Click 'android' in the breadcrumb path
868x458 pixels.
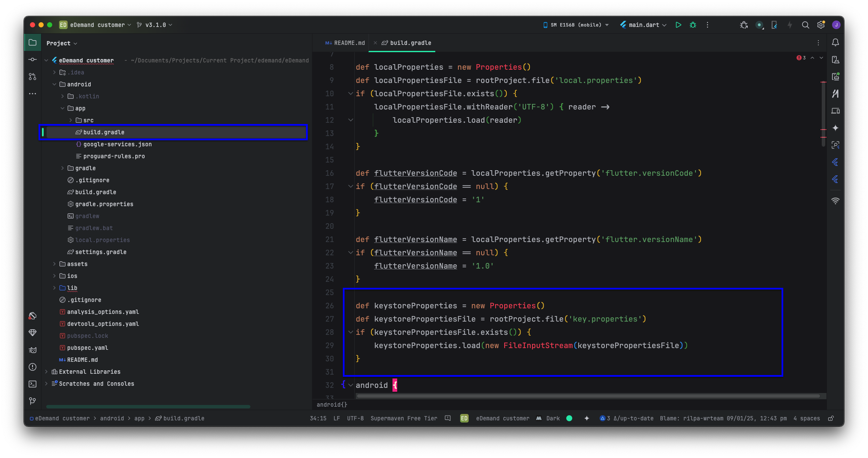coord(112,418)
